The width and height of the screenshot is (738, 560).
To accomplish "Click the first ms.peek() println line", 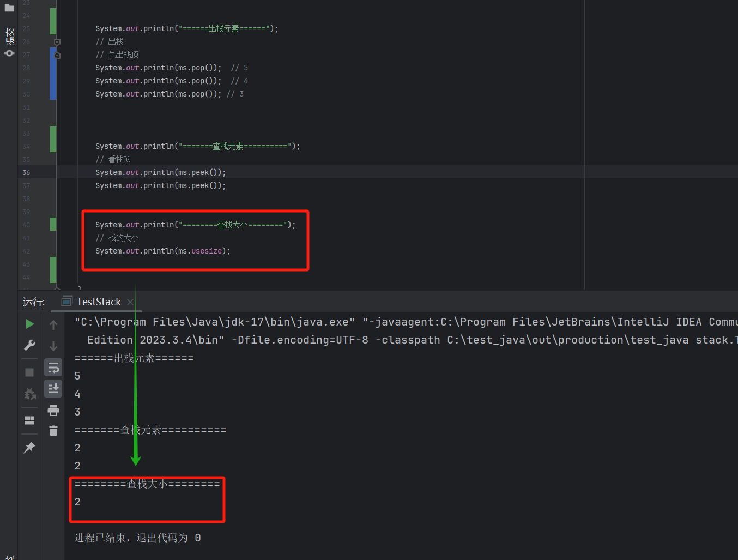I will (160, 172).
